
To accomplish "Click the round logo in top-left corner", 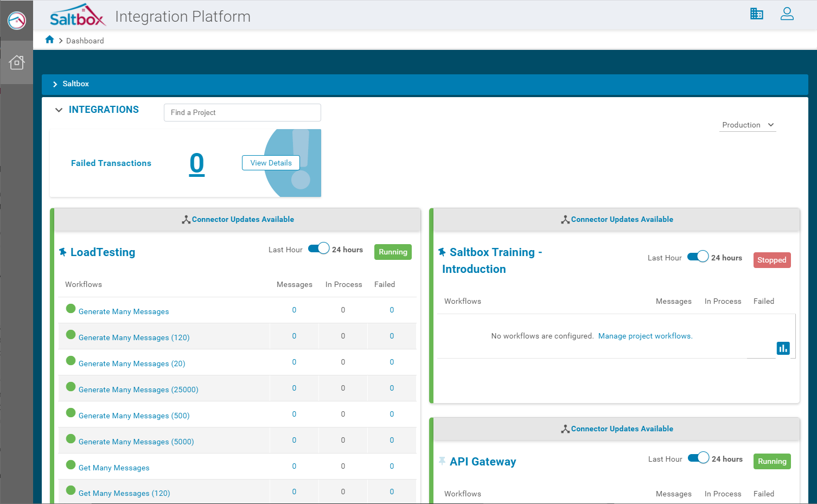I will (x=17, y=21).
